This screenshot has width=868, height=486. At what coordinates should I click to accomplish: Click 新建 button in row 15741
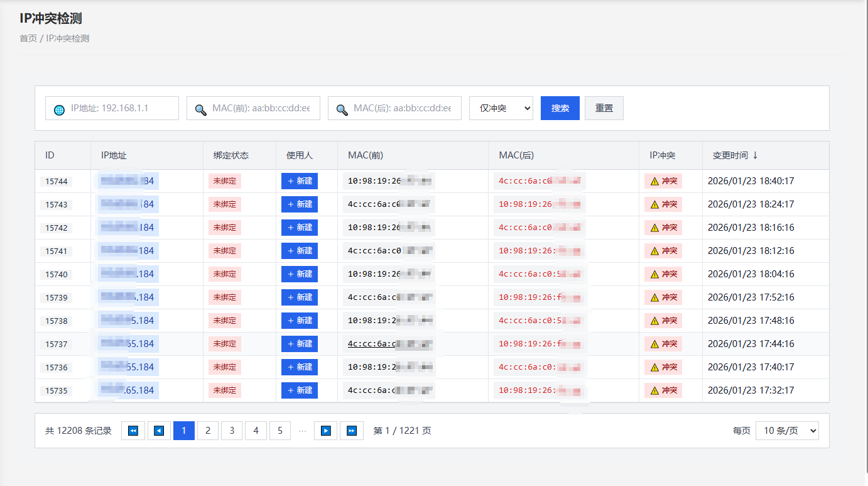(300, 251)
